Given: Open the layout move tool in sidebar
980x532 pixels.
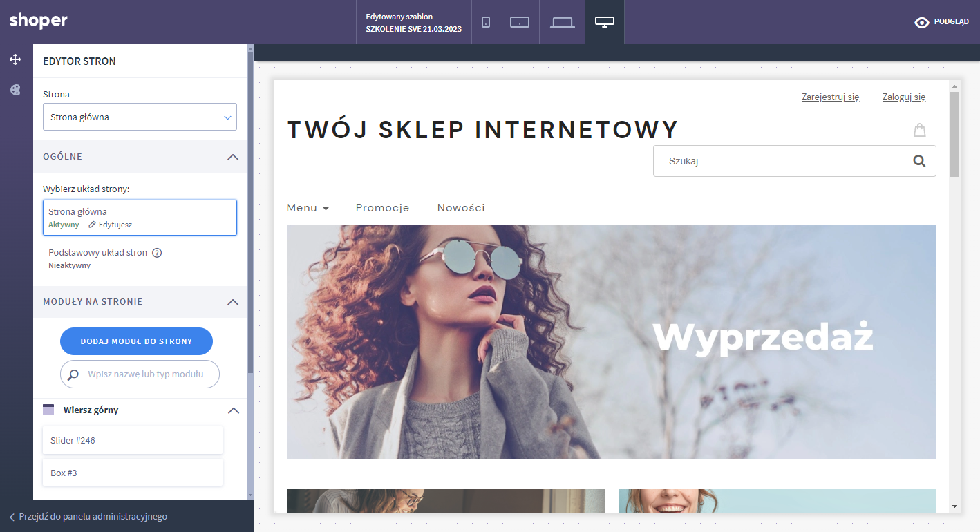Looking at the screenshot, I should click(x=15, y=60).
